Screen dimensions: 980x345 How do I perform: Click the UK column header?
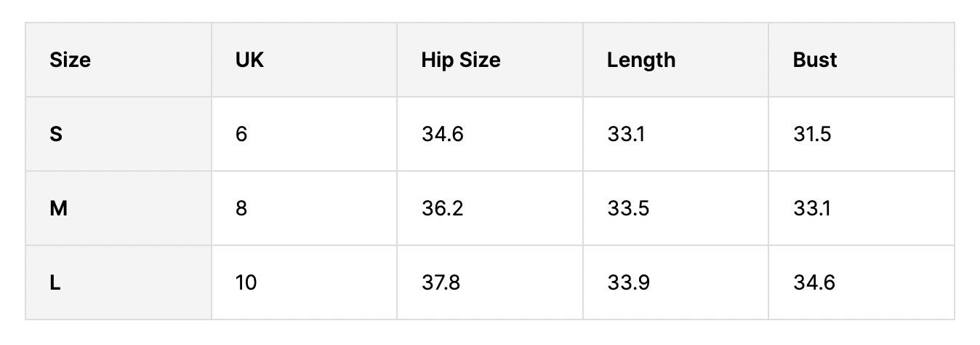[249, 60]
